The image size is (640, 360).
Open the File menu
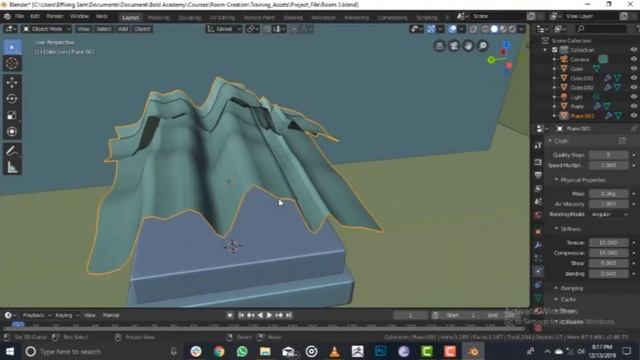pos(19,16)
